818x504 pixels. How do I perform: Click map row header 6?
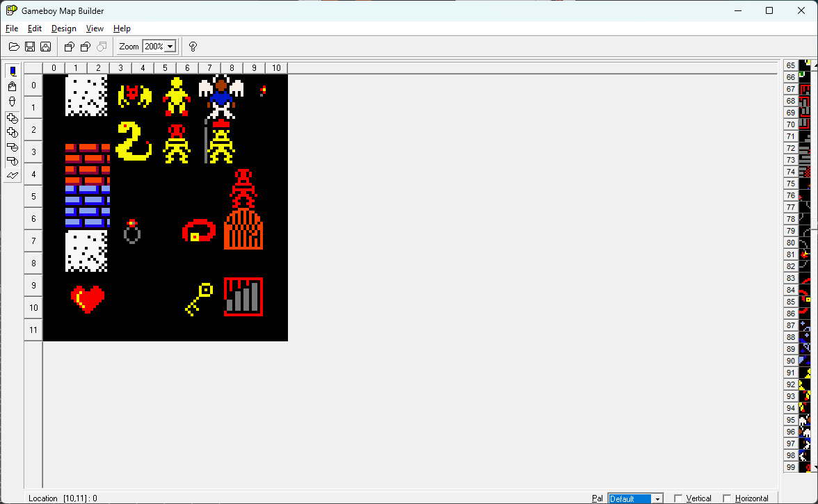(x=33, y=219)
